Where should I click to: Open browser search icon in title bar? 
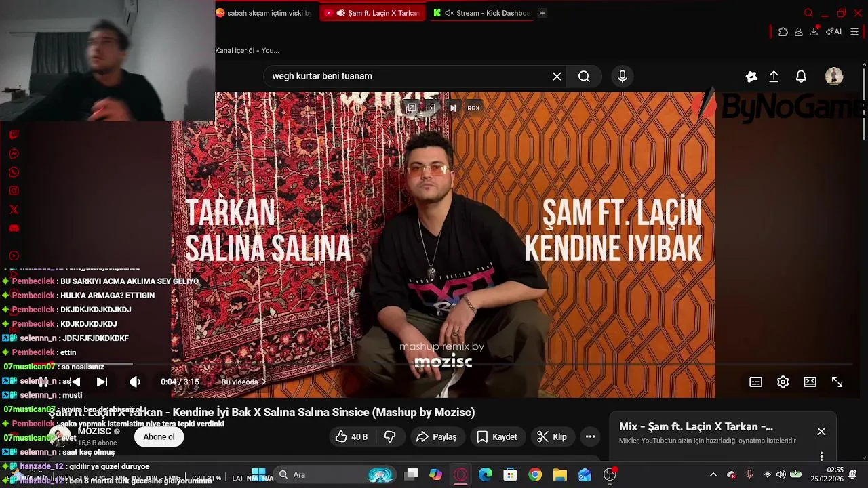(808, 13)
